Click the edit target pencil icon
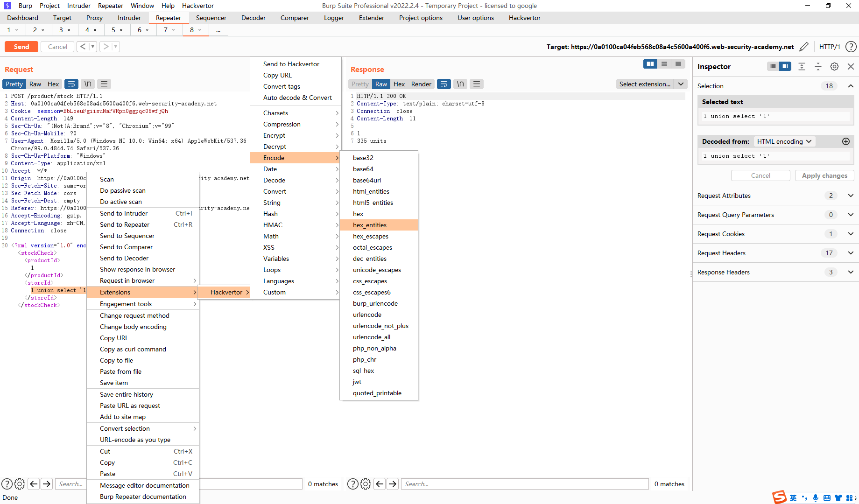This screenshot has width=859, height=504. click(x=804, y=47)
